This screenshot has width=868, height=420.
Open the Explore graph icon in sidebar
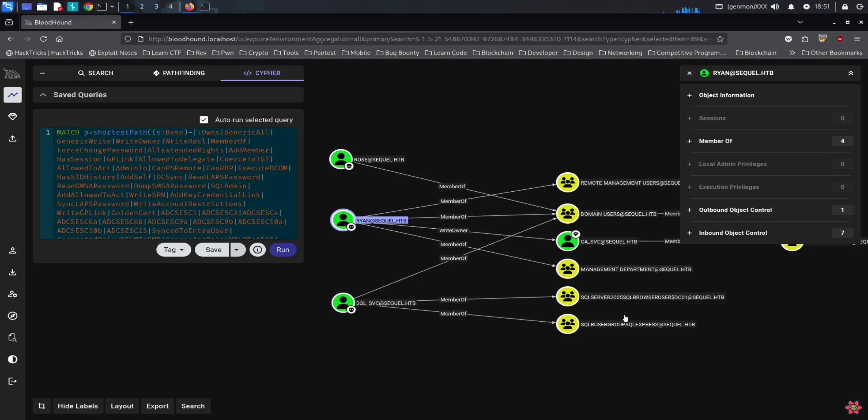tap(13, 95)
